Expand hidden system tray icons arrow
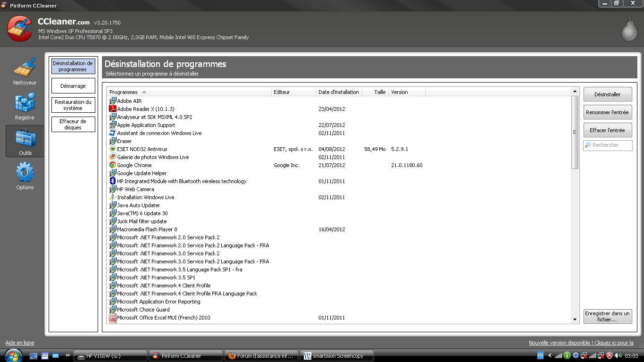This screenshot has height=362, width=644. 550,356
